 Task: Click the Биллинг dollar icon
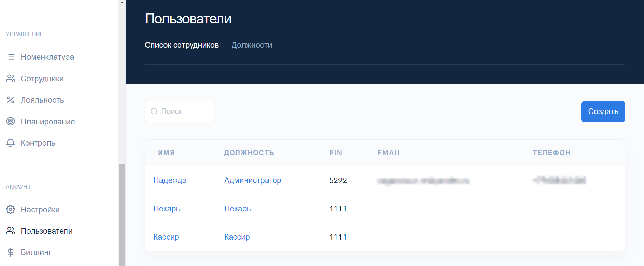pos(11,252)
